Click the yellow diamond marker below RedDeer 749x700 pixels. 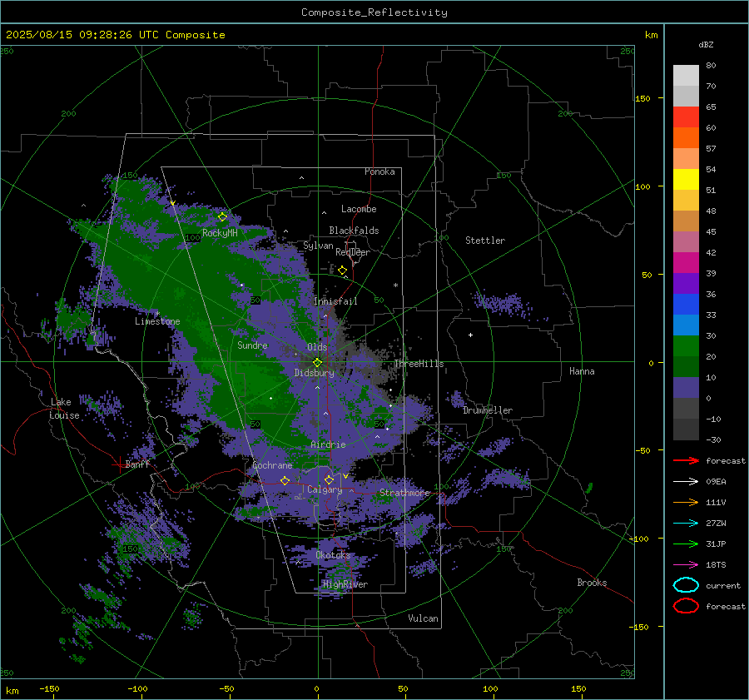point(343,271)
